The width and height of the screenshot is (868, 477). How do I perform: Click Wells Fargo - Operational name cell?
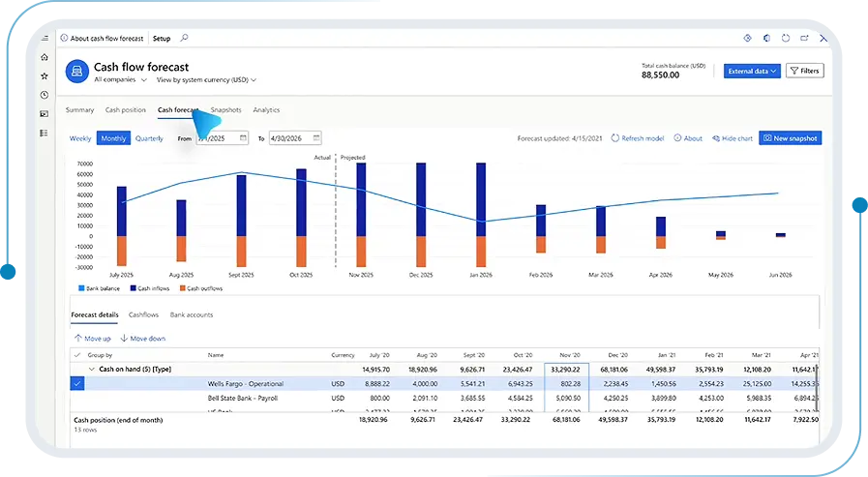[x=245, y=383]
